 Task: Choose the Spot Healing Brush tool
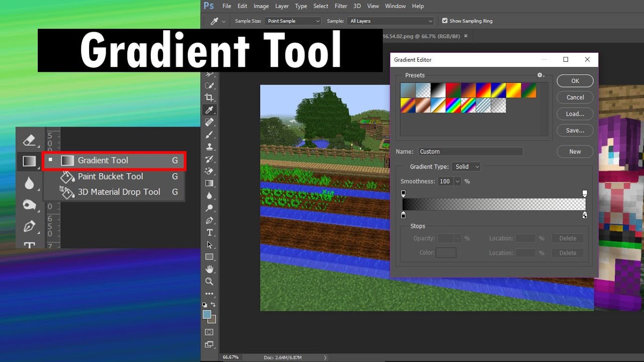pos(209,122)
